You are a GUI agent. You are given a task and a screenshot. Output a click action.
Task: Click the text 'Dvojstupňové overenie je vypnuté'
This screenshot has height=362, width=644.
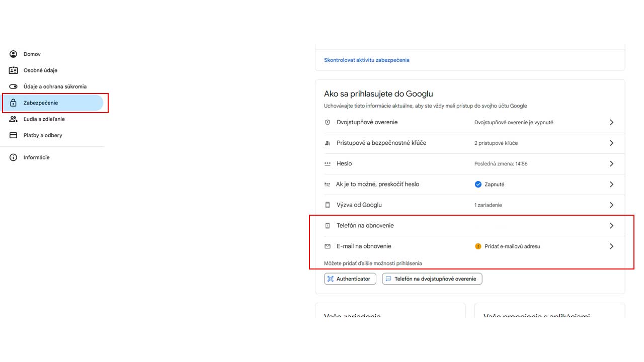point(514,122)
